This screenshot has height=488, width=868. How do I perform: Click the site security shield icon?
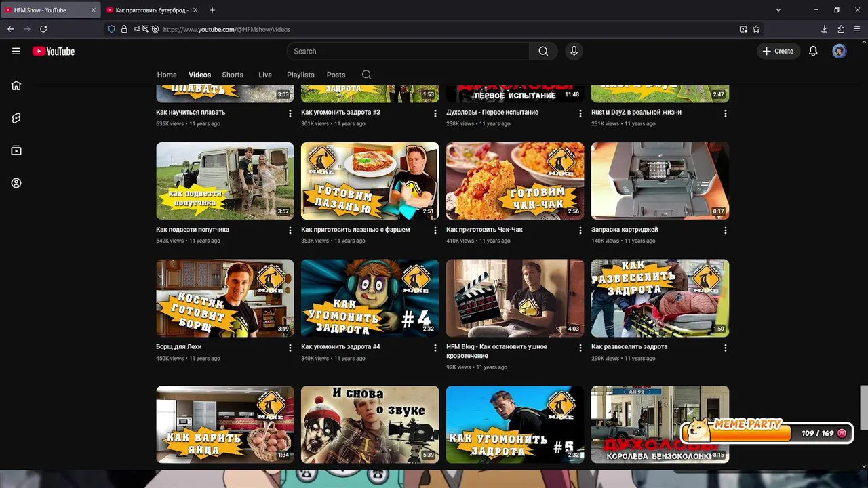pyautogui.click(x=112, y=29)
